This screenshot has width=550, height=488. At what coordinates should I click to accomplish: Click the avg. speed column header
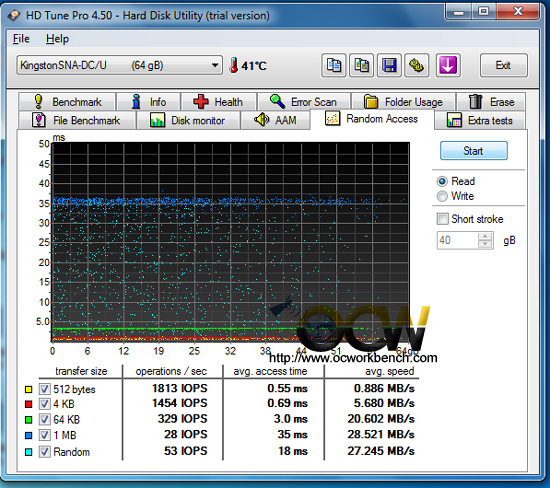tap(390, 371)
